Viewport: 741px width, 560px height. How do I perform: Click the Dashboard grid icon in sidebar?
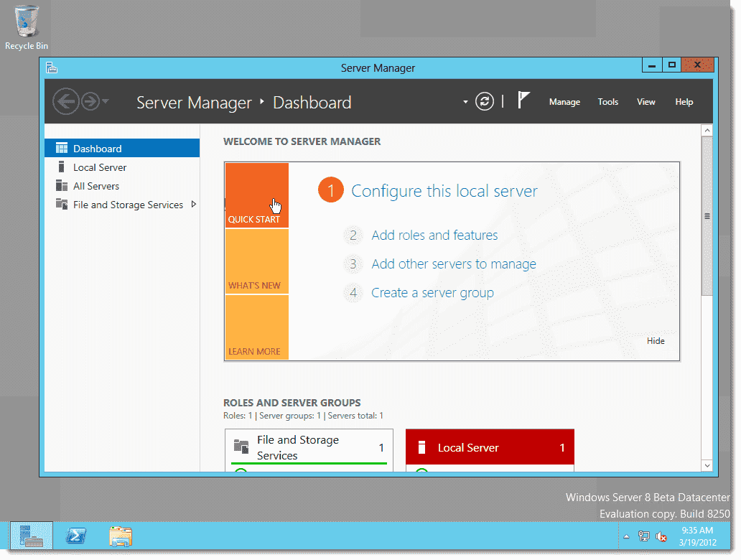point(62,149)
